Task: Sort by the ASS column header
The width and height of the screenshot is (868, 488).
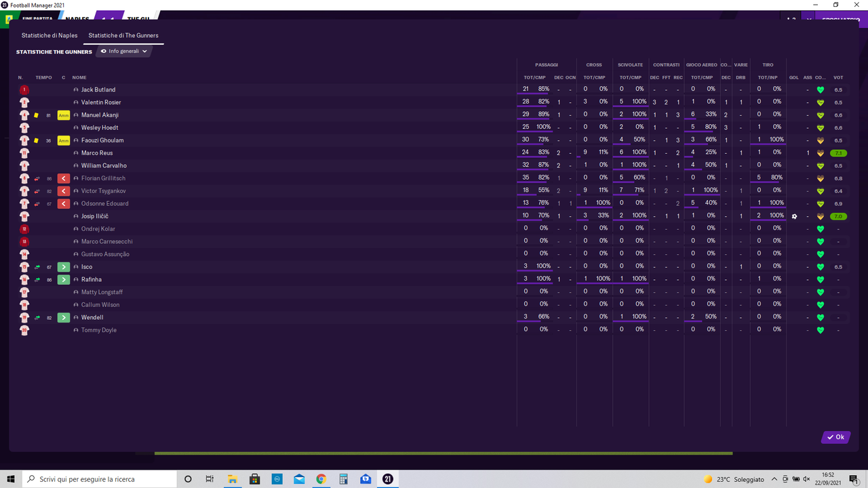Action: pyautogui.click(x=807, y=77)
